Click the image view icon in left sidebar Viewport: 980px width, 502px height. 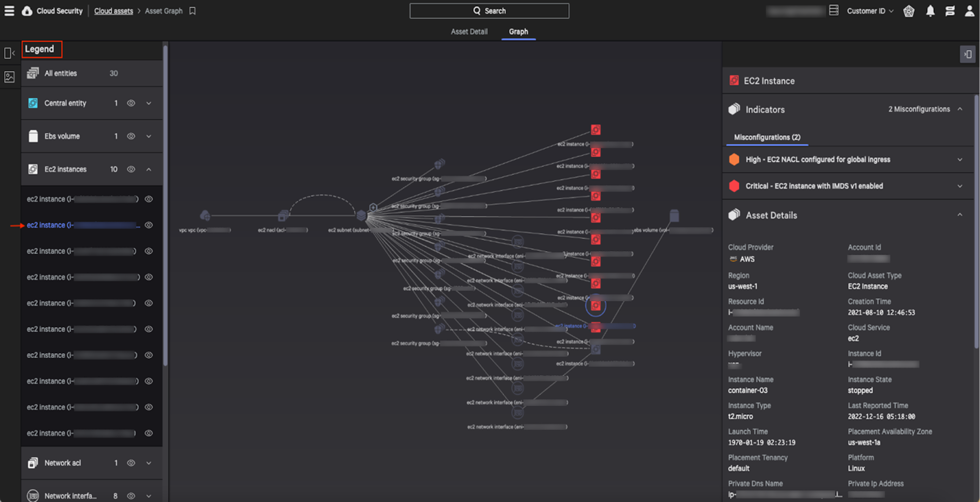point(9,77)
